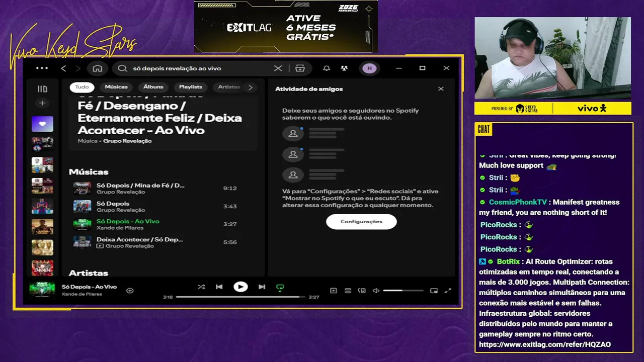Open the now-playing album cover thumbnail
This screenshot has height=362, width=644.
[x=42, y=290]
